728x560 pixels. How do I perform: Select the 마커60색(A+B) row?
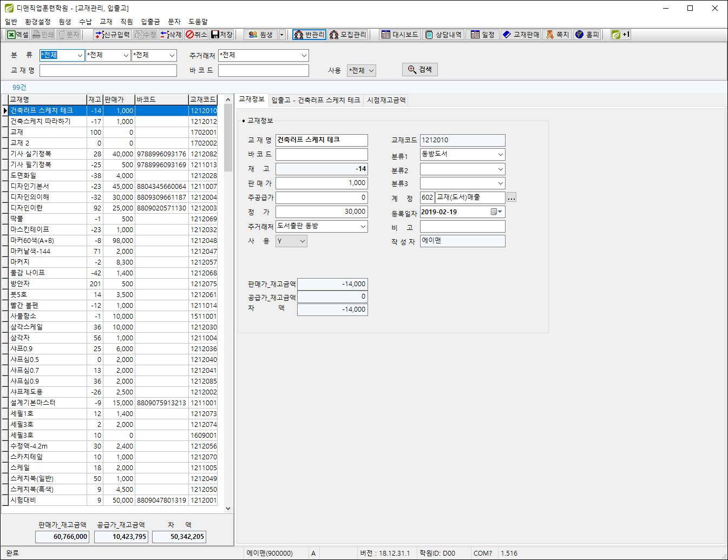pos(113,240)
